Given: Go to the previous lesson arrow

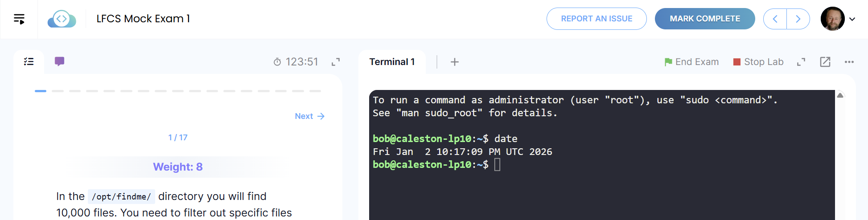Looking at the screenshot, I should pyautogui.click(x=775, y=19).
